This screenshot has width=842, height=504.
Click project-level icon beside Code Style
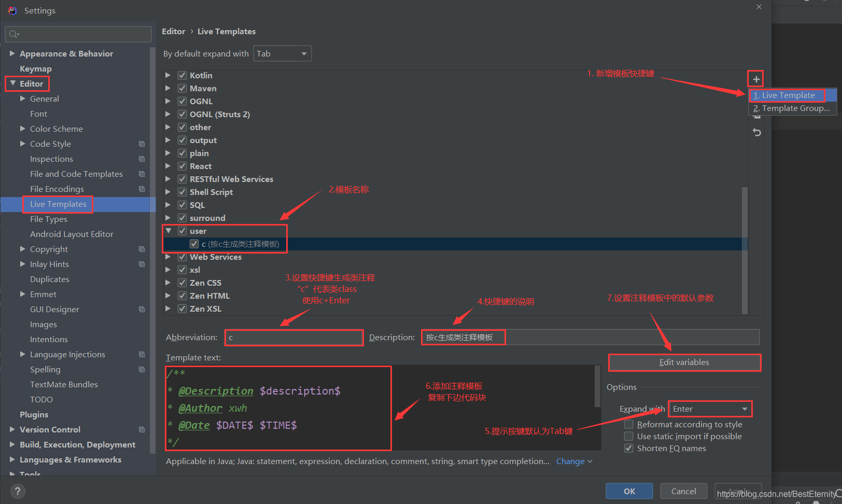point(142,144)
